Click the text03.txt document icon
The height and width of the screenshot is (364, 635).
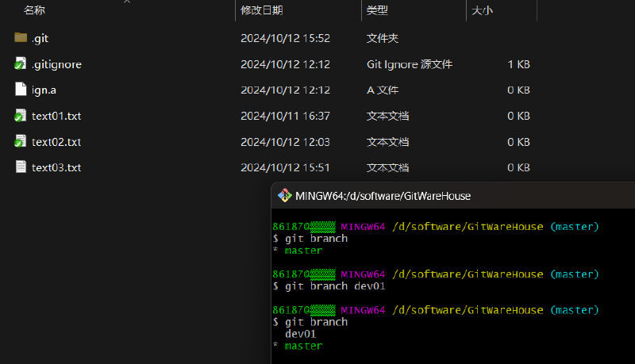21,167
